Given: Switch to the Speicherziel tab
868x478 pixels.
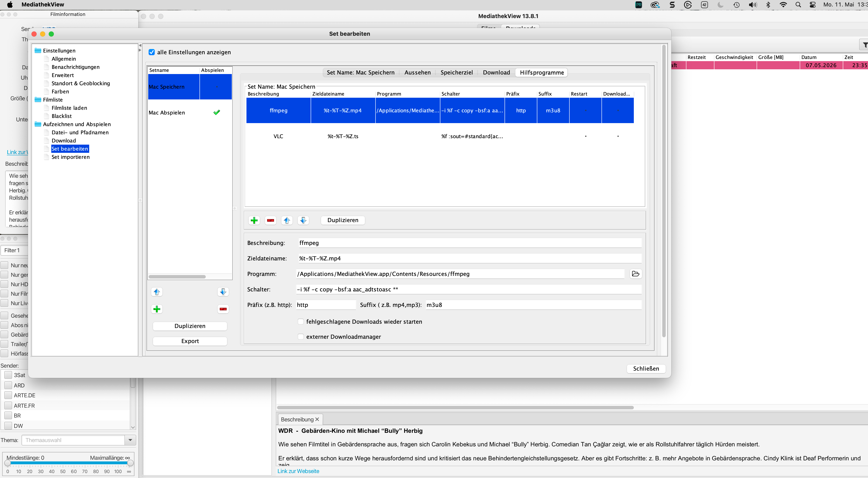Looking at the screenshot, I should tap(457, 72).
